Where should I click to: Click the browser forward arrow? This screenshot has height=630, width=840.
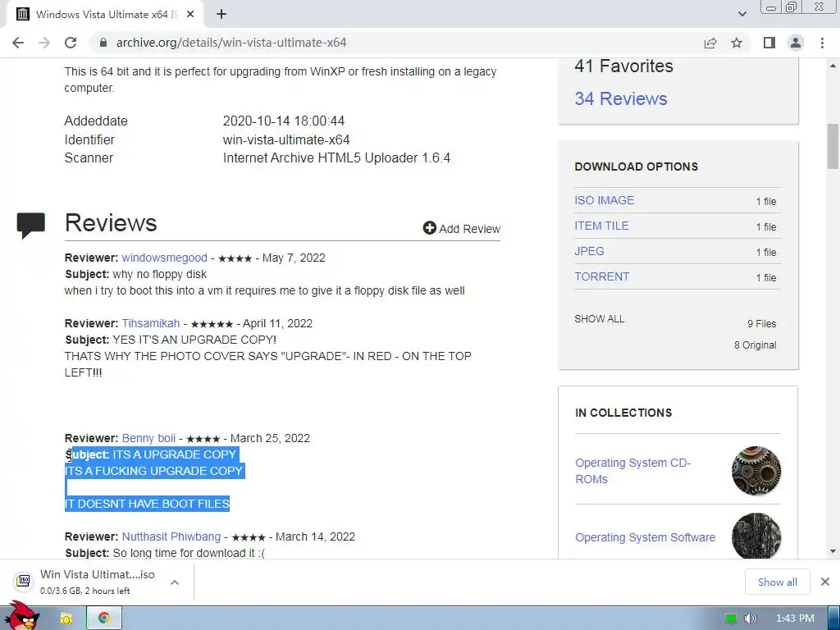coord(44,43)
